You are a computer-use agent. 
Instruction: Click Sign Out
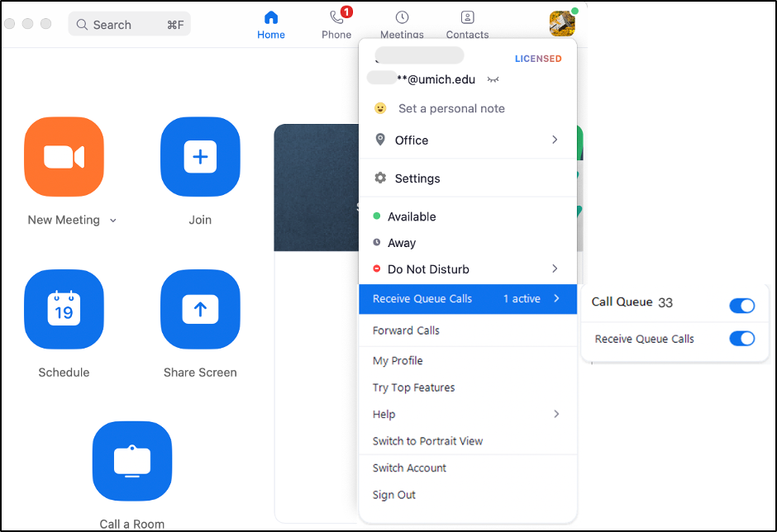[x=394, y=495]
